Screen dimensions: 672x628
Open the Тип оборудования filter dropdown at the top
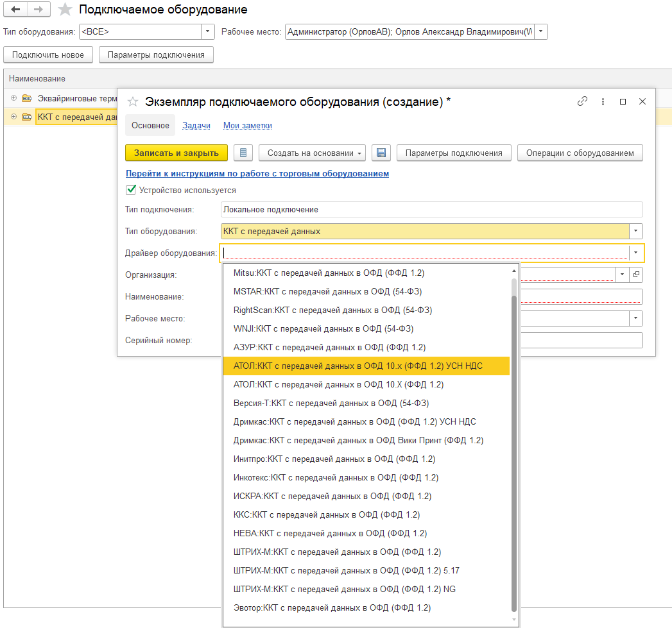pos(208,31)
